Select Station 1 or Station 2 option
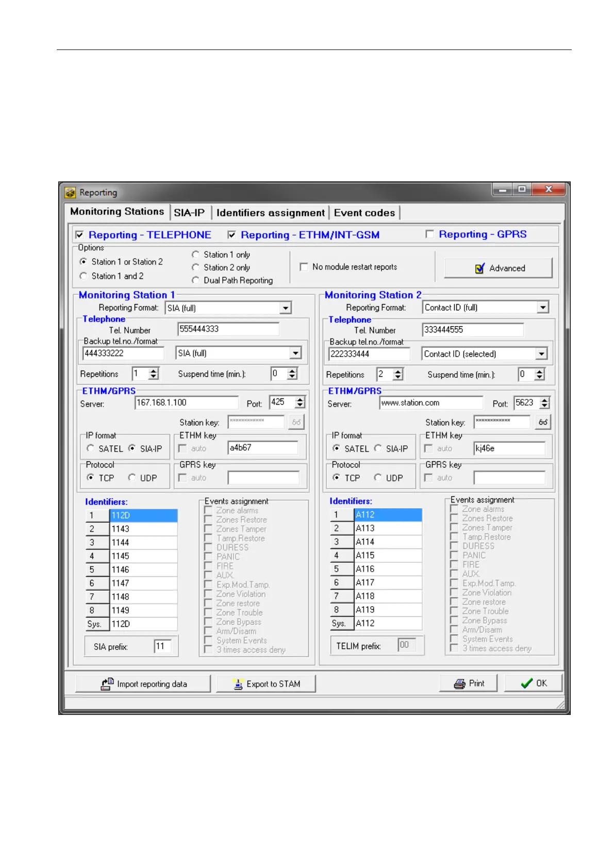This screenshot has height=868, width=614. coord(84,262)
